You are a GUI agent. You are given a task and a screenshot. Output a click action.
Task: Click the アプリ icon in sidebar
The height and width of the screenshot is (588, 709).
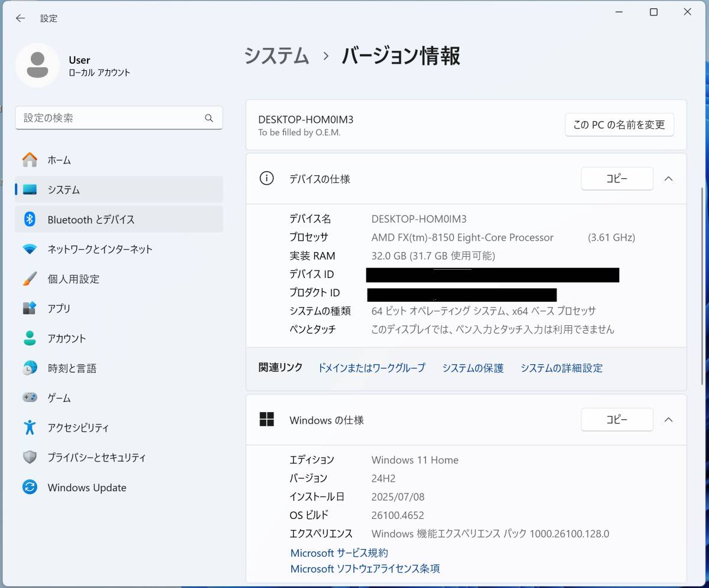(x=30, y=308)
